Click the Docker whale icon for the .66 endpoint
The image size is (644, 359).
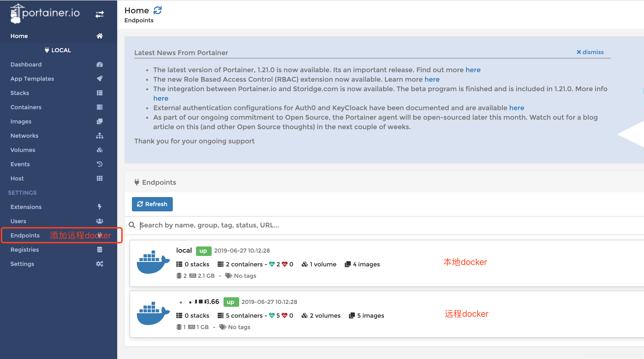click(153, 313)
